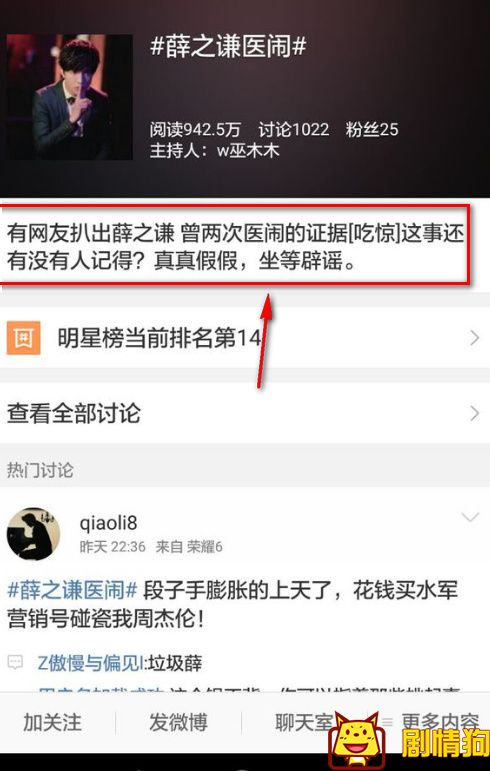Tap the 明星榜当前排名第14 row

pos(245,338)
